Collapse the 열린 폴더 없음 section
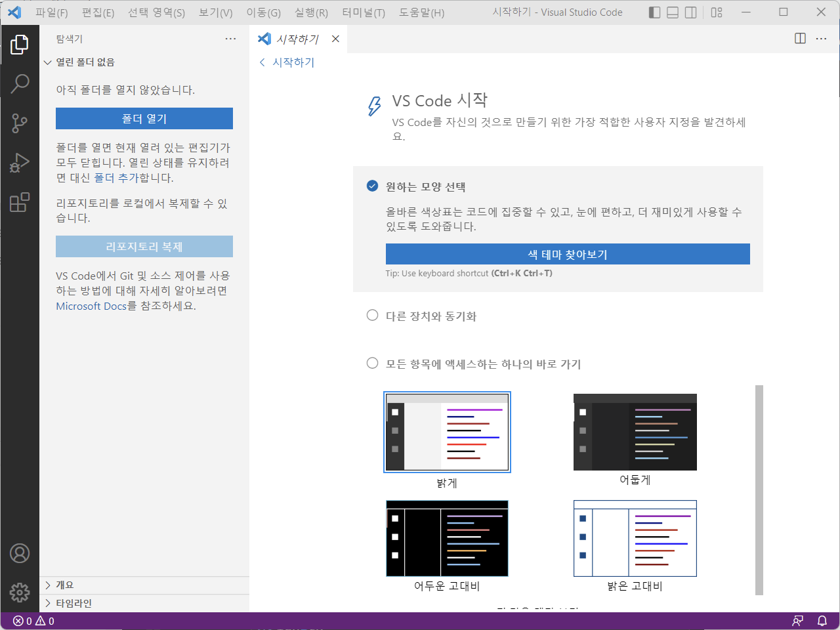 [x=144, y=62]
